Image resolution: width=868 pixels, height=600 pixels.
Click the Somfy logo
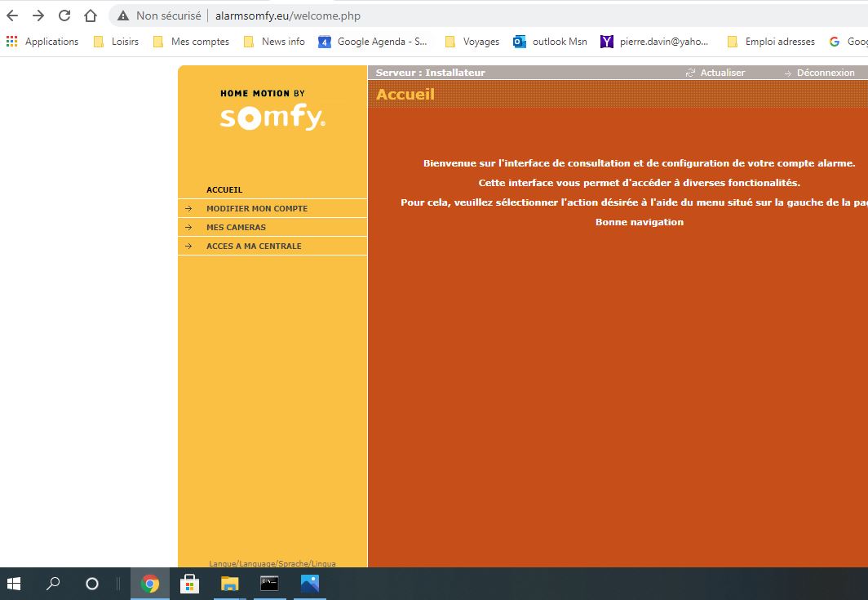(272, 110)
